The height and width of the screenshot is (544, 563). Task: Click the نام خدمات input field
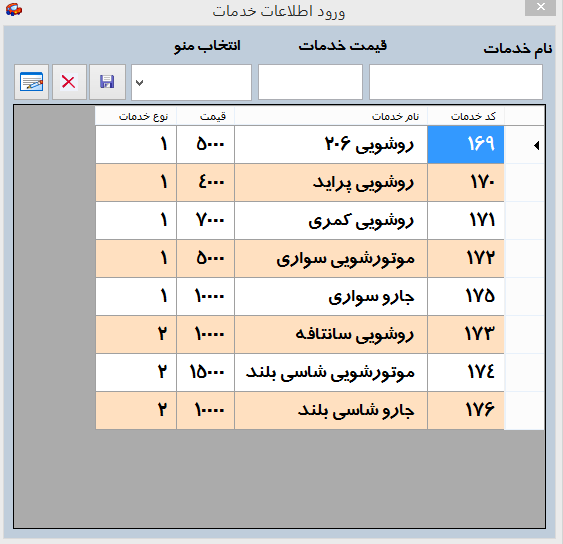coord(456,82)
